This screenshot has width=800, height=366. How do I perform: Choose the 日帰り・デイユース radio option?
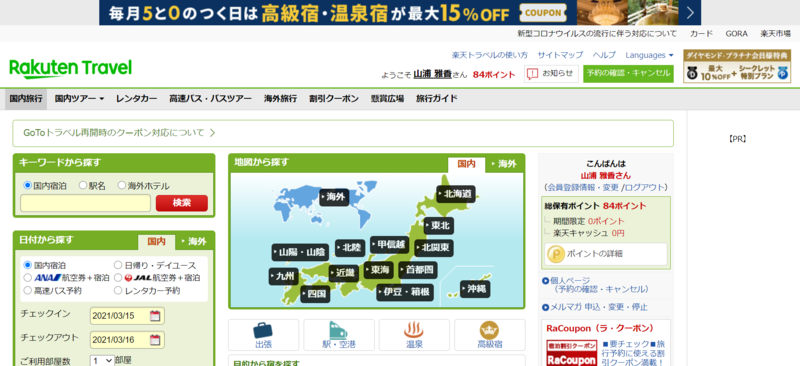click(118, 265)
